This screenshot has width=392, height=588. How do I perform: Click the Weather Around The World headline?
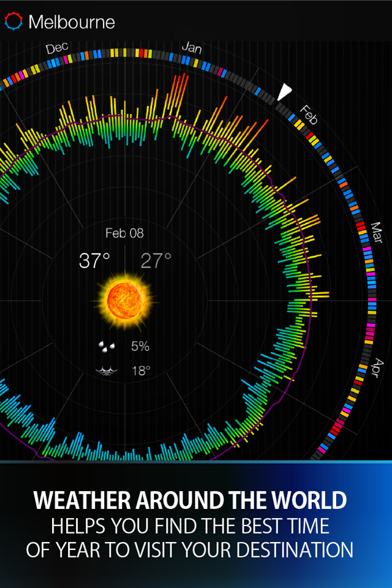(190, 500)
